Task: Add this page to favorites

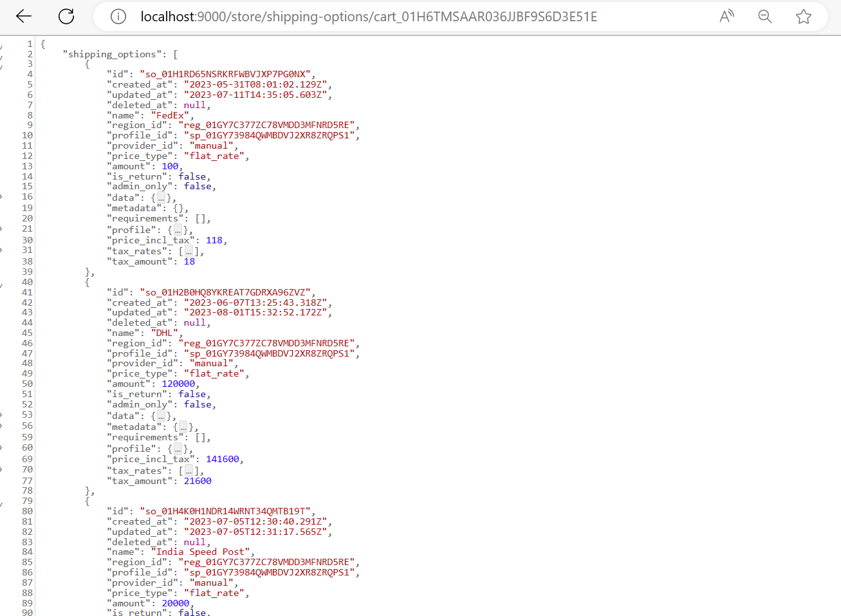Action: coord(803,16)
